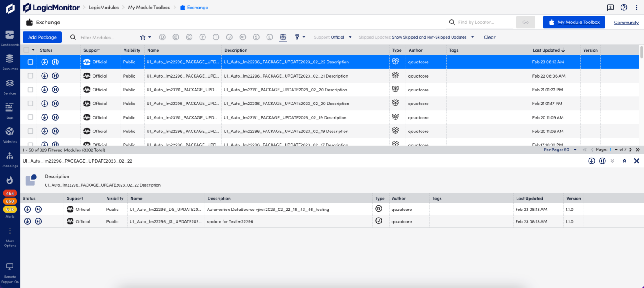Select the ConfigSource filter icon
The image size is (644, 288).
pos(189,37)
